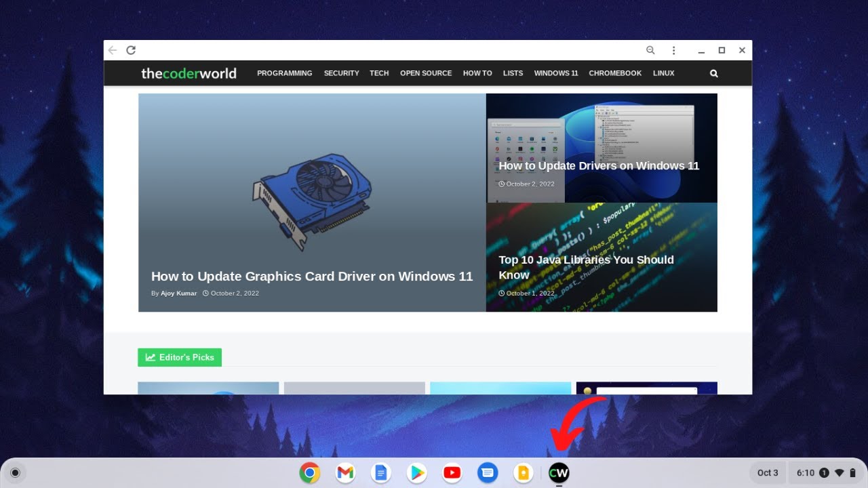Maximize the browser window

[722, 50]
